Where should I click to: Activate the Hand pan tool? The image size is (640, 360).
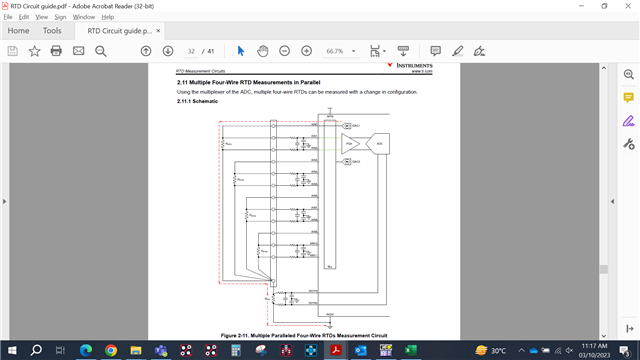262,51
